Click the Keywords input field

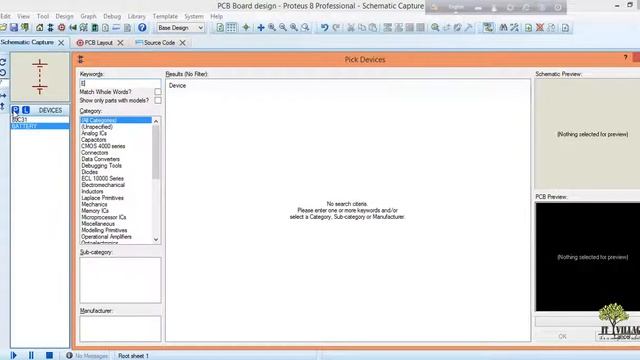click(120, 83)
